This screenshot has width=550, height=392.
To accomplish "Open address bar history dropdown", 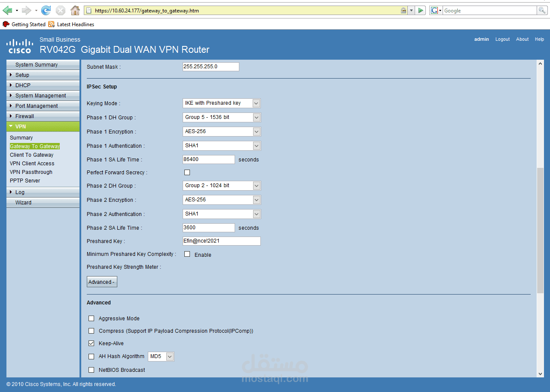I will (x=411, y=10).
